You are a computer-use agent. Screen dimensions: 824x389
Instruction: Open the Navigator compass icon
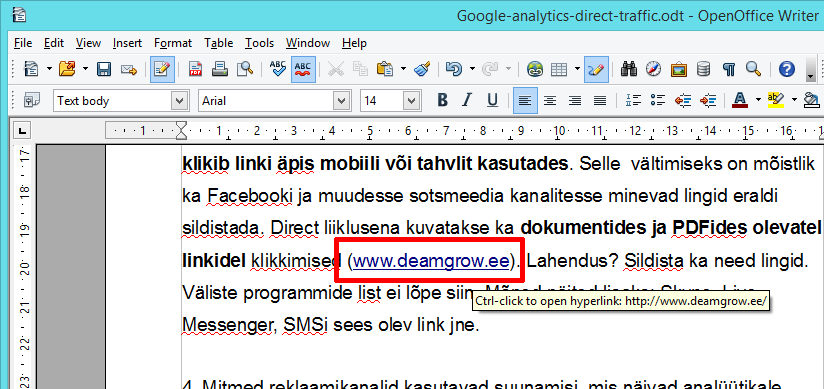[654, 69]
